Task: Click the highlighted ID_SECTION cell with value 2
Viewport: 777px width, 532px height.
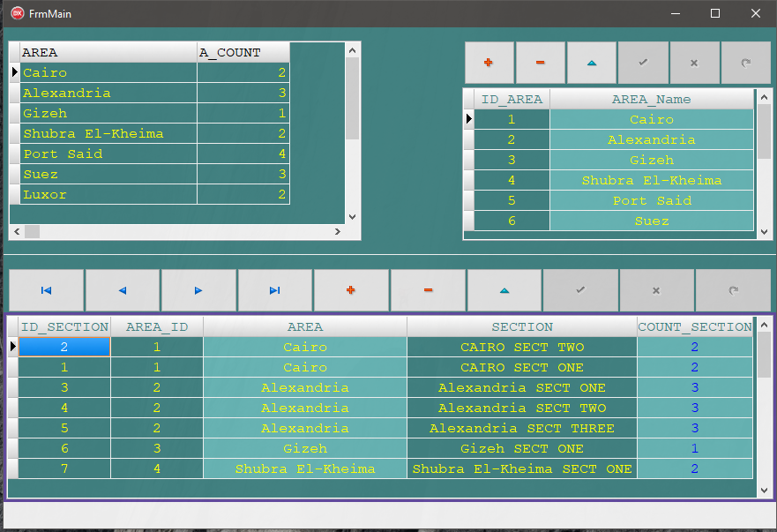Action: 64,347
